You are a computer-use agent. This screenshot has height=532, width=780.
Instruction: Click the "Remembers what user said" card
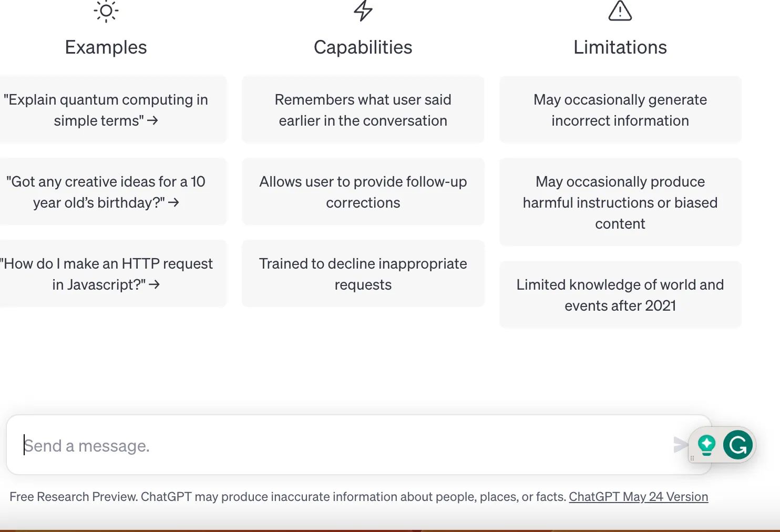[363, 110]
